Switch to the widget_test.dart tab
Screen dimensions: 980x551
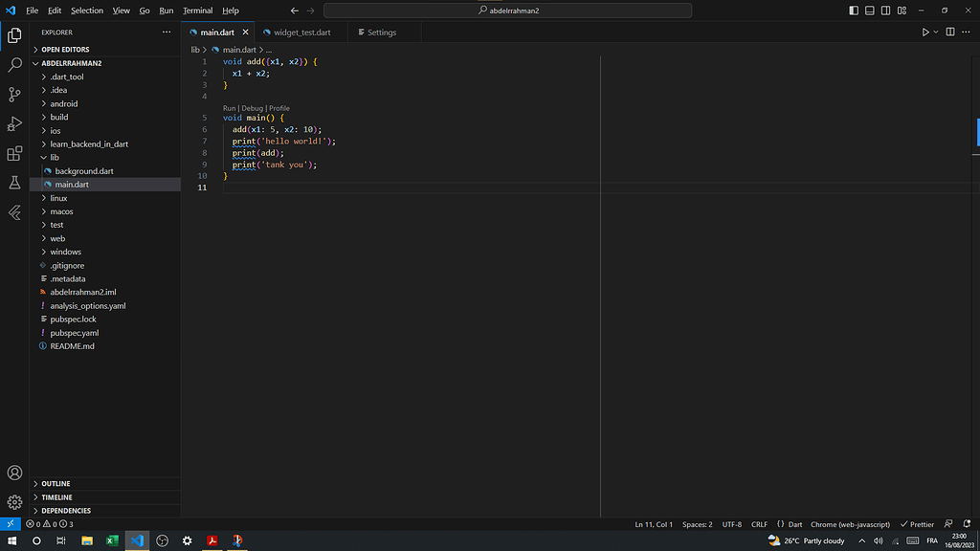(301, 33)
